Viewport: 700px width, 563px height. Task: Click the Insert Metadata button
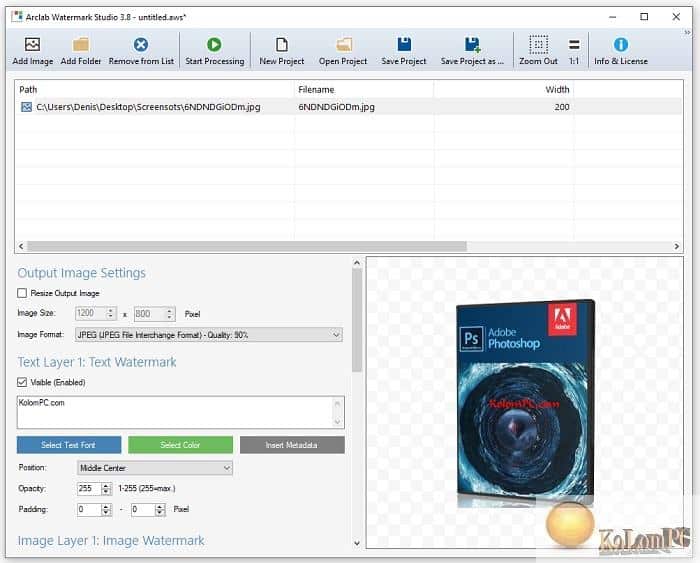click(292, 445)
